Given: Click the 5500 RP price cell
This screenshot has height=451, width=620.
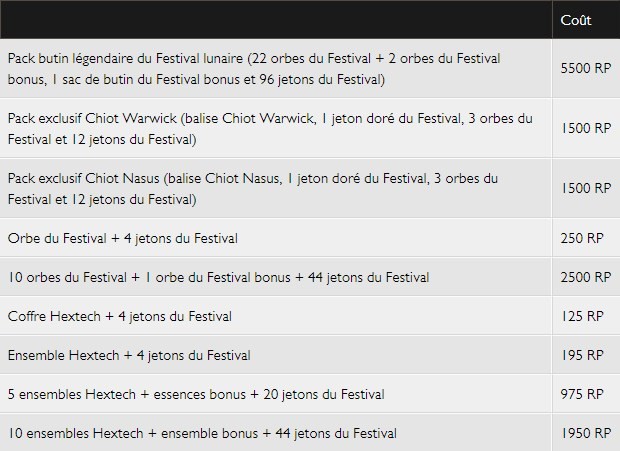Looking at the screenshot, I should (586, 68).
